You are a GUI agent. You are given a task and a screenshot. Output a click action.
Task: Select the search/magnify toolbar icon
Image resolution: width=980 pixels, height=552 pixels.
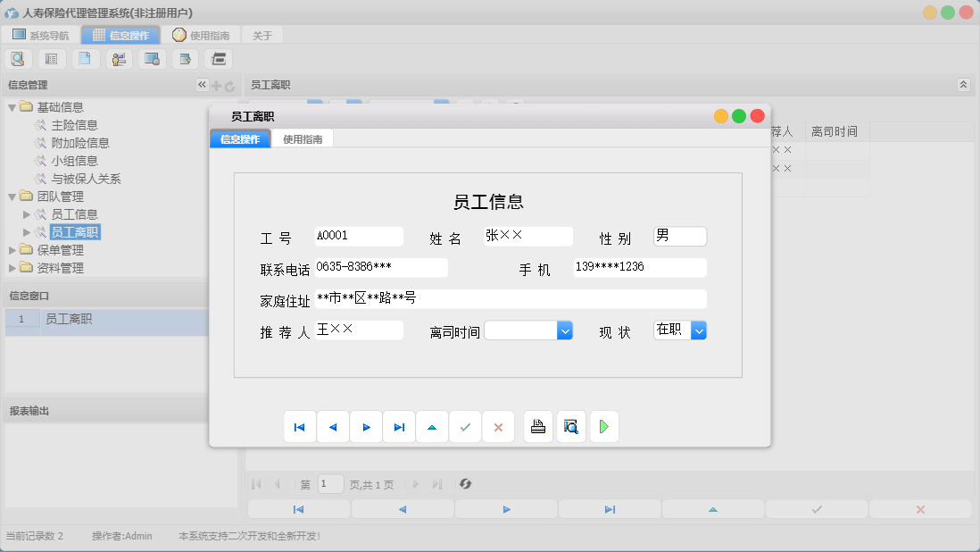(18, 58)
